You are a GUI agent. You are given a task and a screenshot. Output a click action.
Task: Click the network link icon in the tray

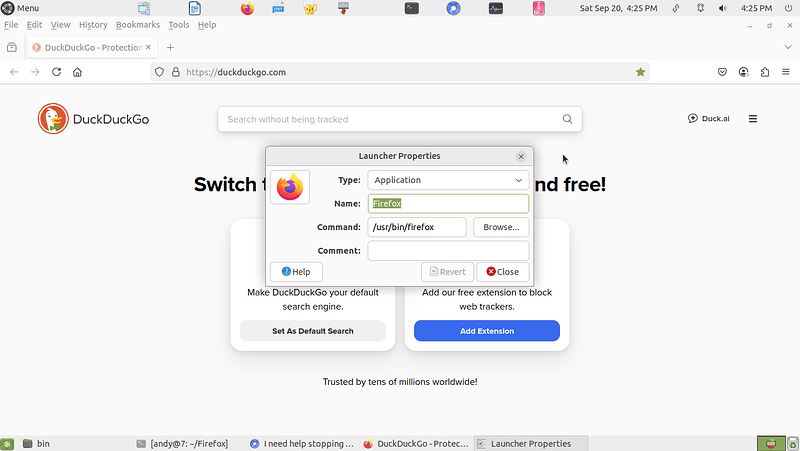pos(676,8)
